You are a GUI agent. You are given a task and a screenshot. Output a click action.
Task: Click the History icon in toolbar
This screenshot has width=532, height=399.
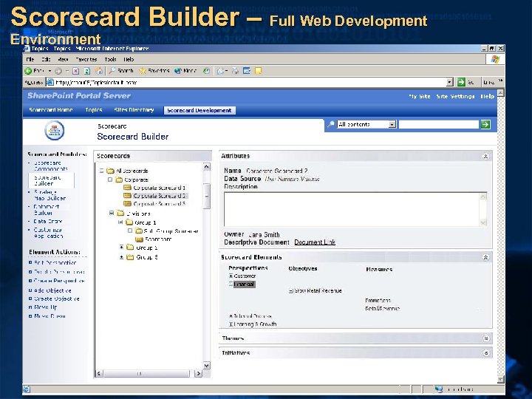click(x=206, y=71)
